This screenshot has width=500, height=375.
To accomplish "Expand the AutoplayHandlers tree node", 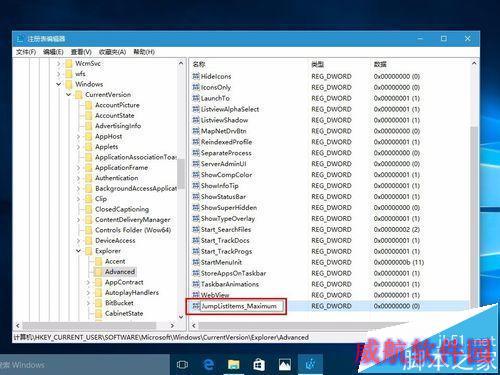I will [88, 293].
